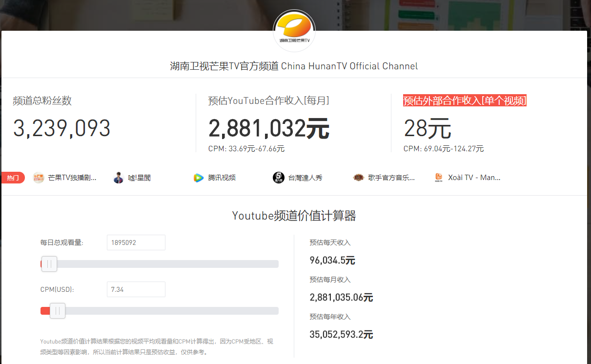This screenshot has width=591, height=364.
Task: Click the yearly income value 35,052,593.2元
Action: 341,334
